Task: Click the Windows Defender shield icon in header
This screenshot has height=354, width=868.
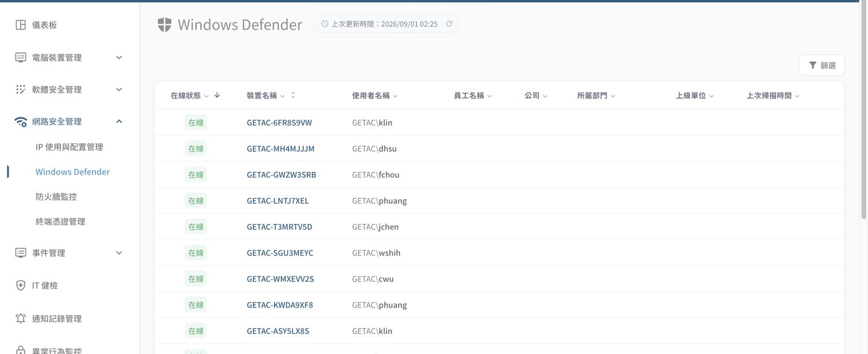Action: pyautogui.click(x=164, y=24)
